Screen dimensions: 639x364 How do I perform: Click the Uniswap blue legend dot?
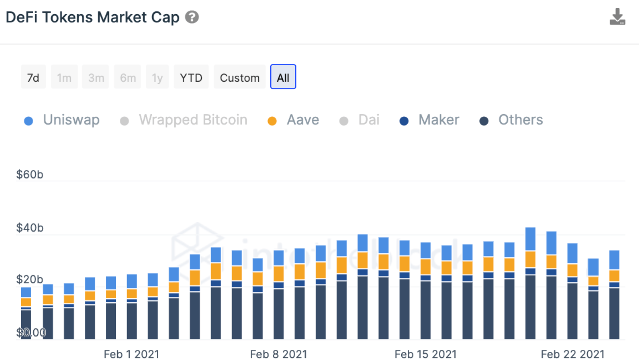click(x=29, y=121)
